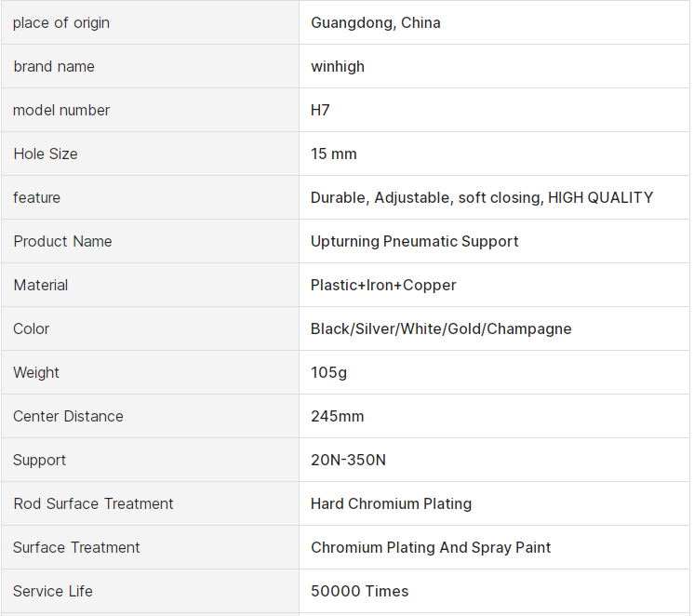The height and width of the screenshot is (616, 694).
Task: Click the '15 mm' value cell
Action: click(x=334, y=154)
